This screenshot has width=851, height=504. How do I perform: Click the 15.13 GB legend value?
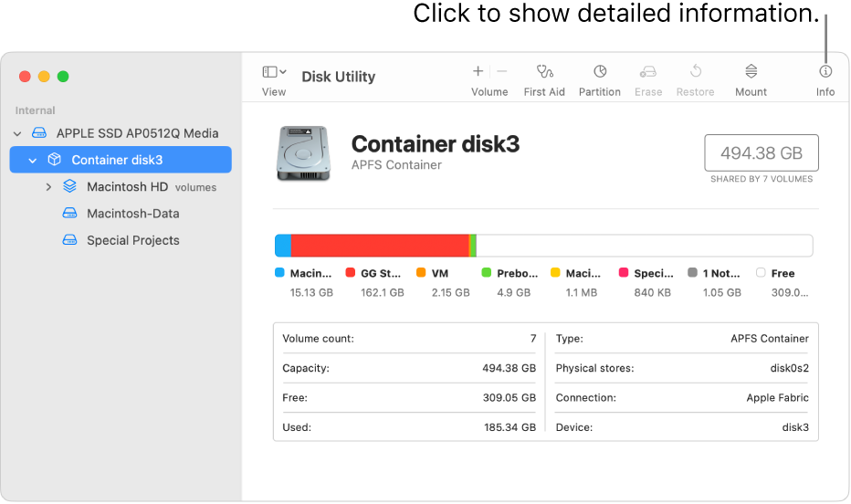point(311,293)
